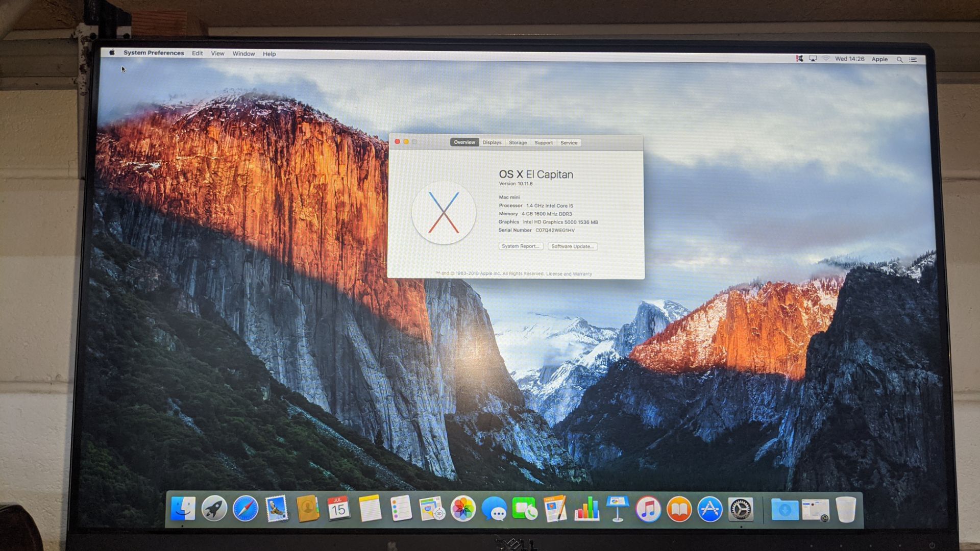The width and height of the screenshot is (980, 551).
Task: Open Launchpad rocket icon in Dock
Action: point(214,509)
